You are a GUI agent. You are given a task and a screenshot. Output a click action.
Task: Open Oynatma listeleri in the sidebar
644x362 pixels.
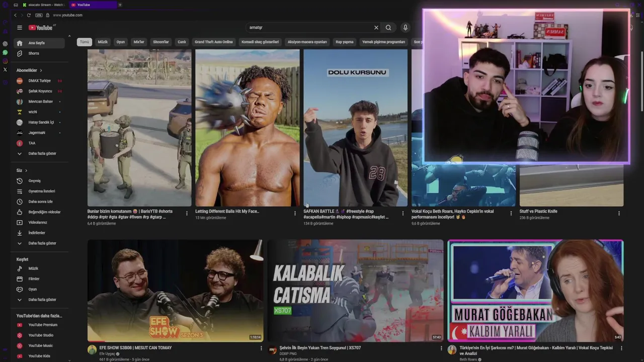(x=38, y=191)
